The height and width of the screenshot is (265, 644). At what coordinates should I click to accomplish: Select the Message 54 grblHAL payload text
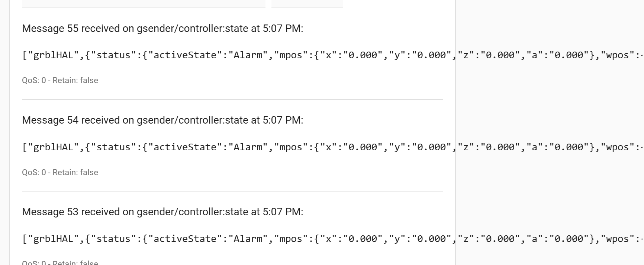333,147
